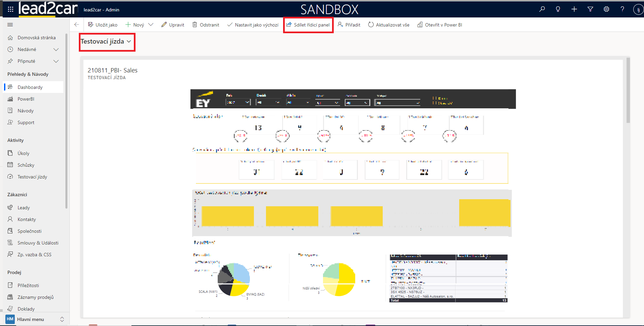
Task: Expand the Připnuté section
Action: (x=56, y=61)
